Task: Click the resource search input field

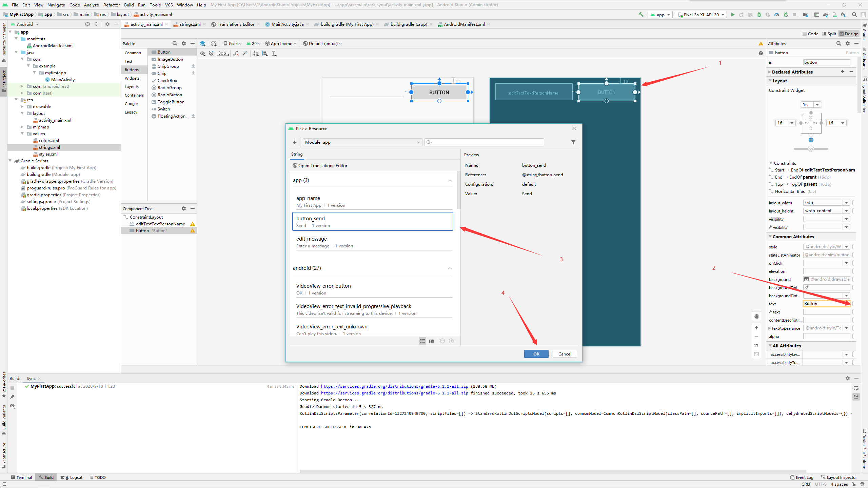Action: pos(485,142)
